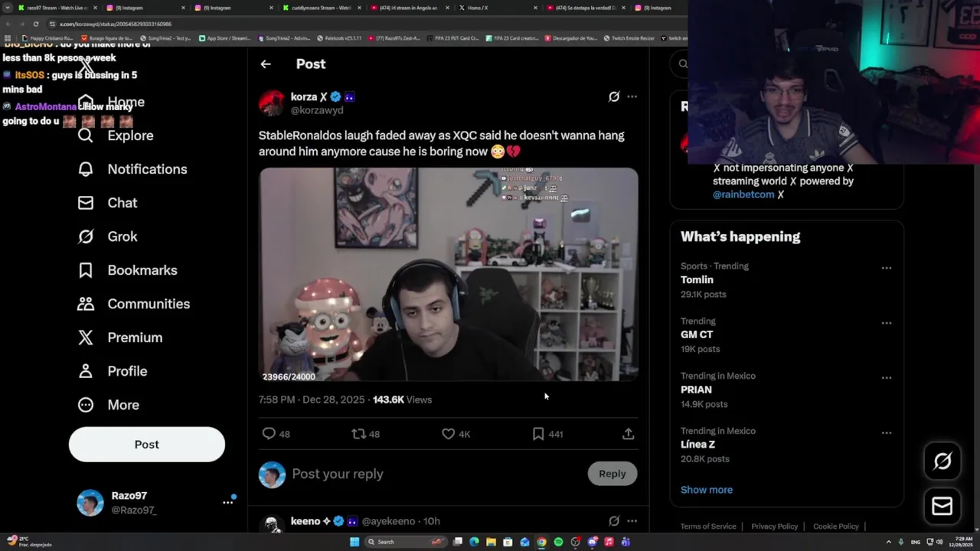980x551 pixels.
Task: Switch to cuddlymoana Stream tab
Action: click(320, 8)
